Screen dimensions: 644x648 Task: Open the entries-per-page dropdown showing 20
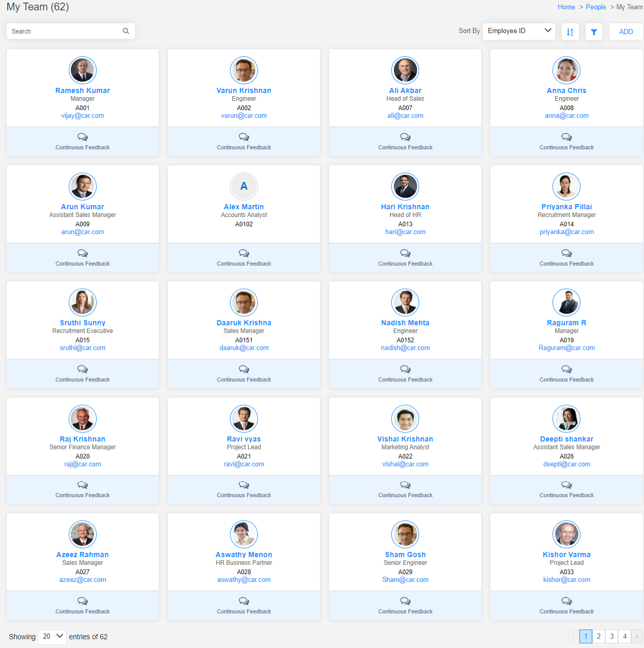click(52, 637)
